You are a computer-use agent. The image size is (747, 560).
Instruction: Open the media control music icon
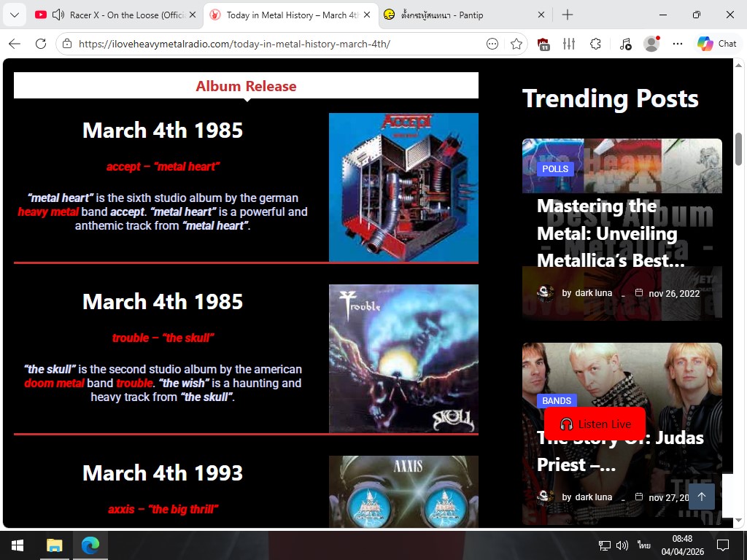pyautogui.click(x=625, y=44)
